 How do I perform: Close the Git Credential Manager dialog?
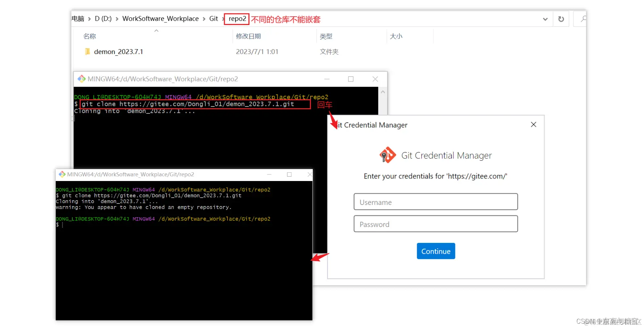pos(533,125)
